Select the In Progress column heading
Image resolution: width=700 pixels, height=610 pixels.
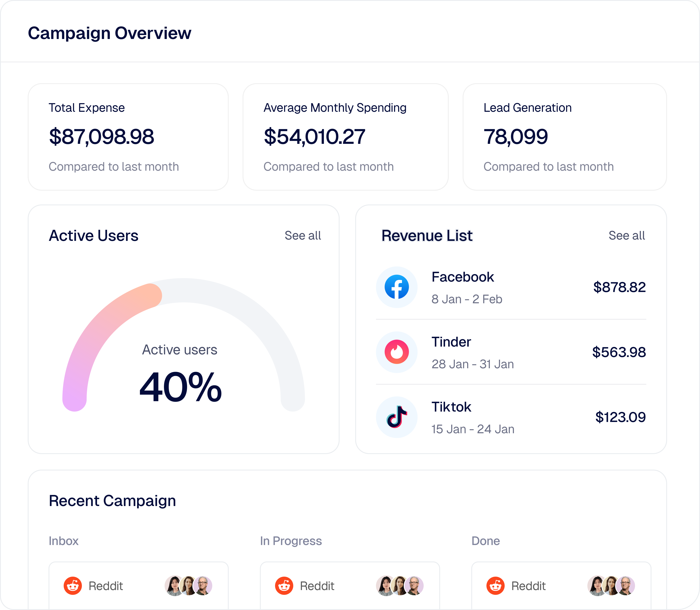point(291,541)
